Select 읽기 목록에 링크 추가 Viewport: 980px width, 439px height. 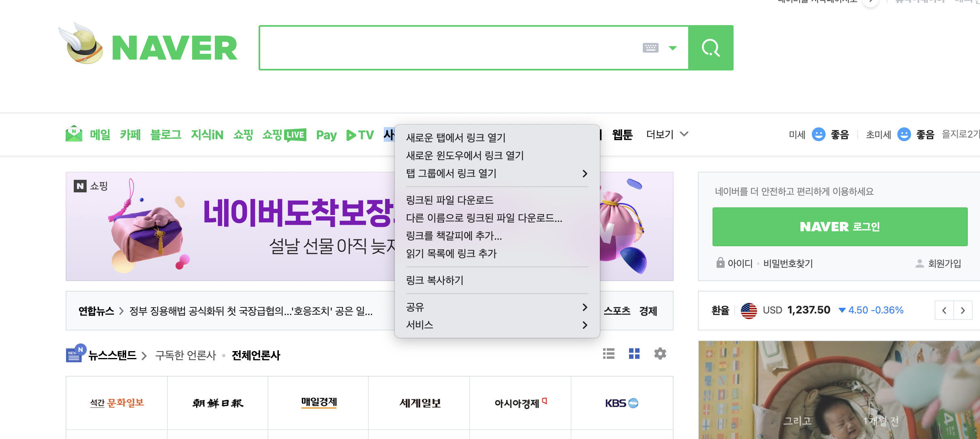497,254
